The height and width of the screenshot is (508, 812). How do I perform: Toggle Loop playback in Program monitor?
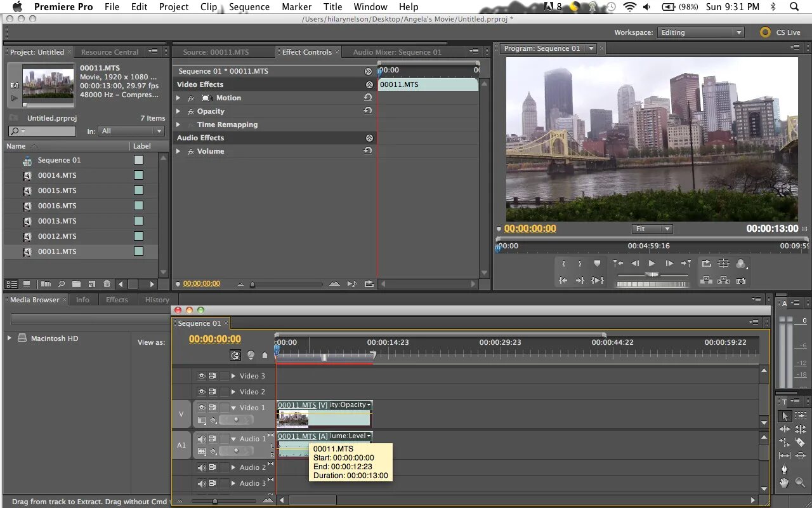coord(706,264)
